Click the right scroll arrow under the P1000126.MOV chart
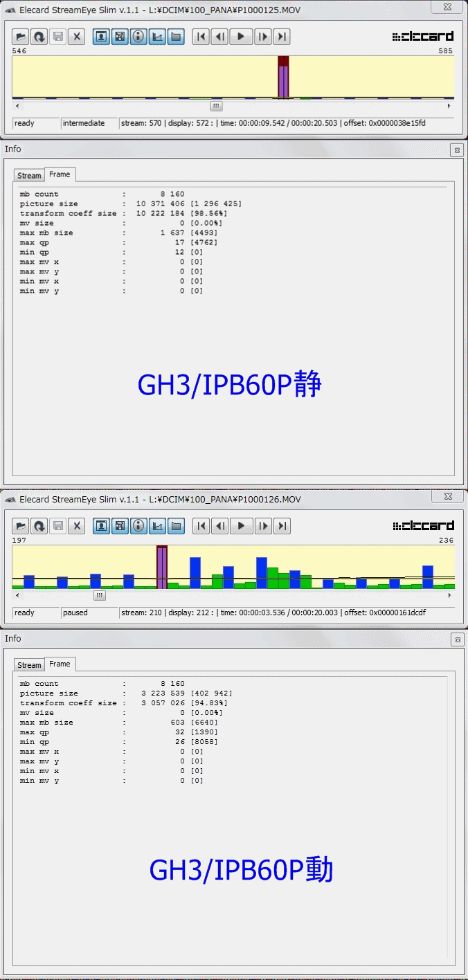Viewport: 468px width, 980px height. (x=449, y=595)
